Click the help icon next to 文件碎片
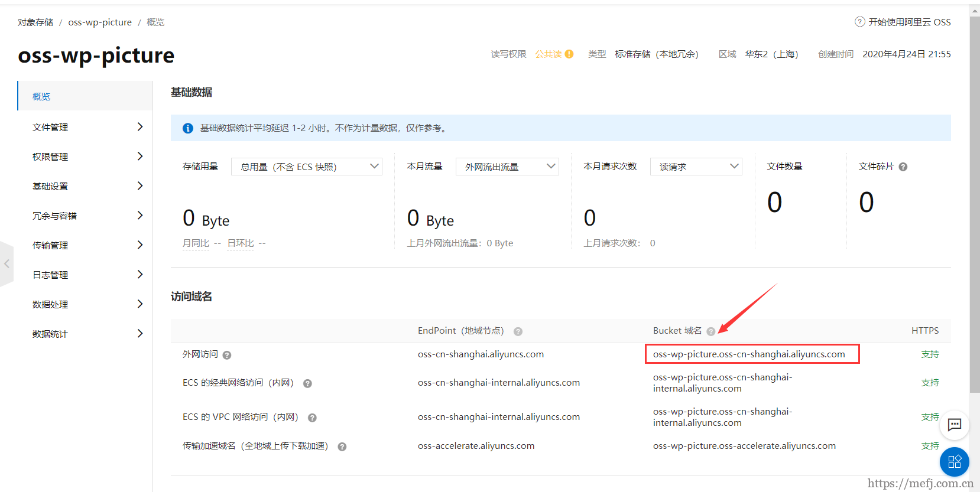Image resolution: width=980 pixels, height=492 pixels. point(903,167)
